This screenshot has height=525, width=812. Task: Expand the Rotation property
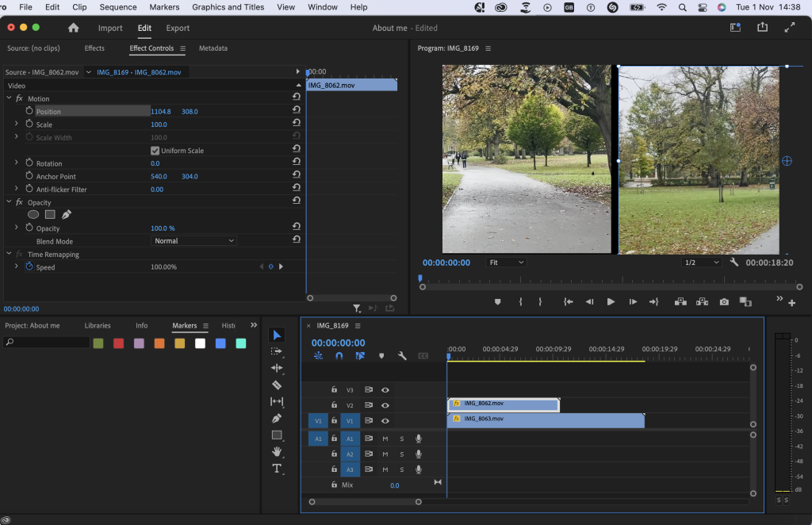pos(16,163)
